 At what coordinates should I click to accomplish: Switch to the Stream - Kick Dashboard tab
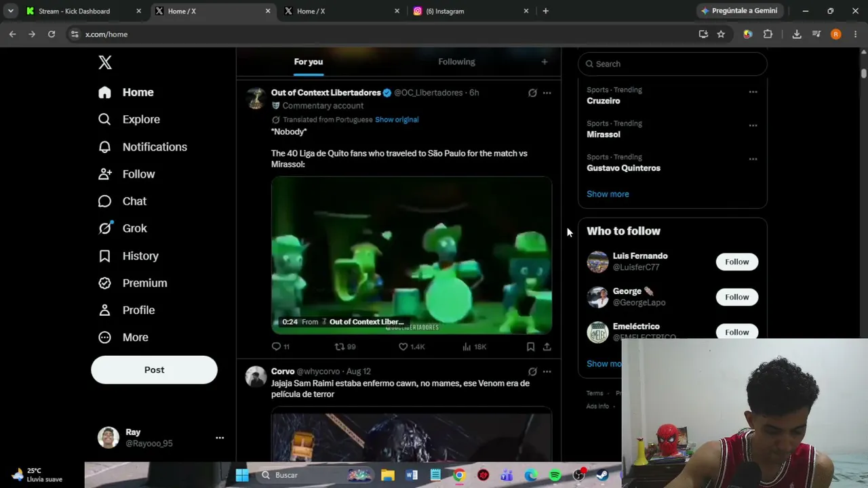tap(83, 11)
